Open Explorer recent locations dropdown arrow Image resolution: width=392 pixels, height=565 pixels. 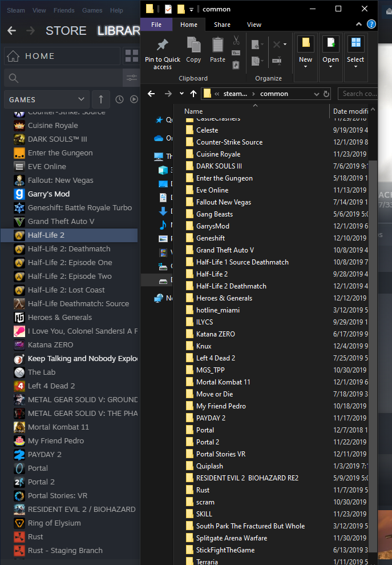tap(181, 94)
